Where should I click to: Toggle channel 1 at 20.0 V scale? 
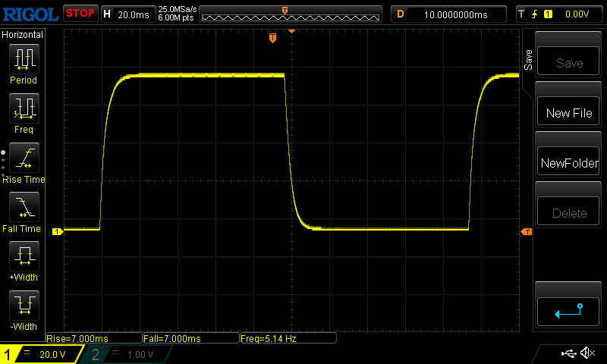41,354
